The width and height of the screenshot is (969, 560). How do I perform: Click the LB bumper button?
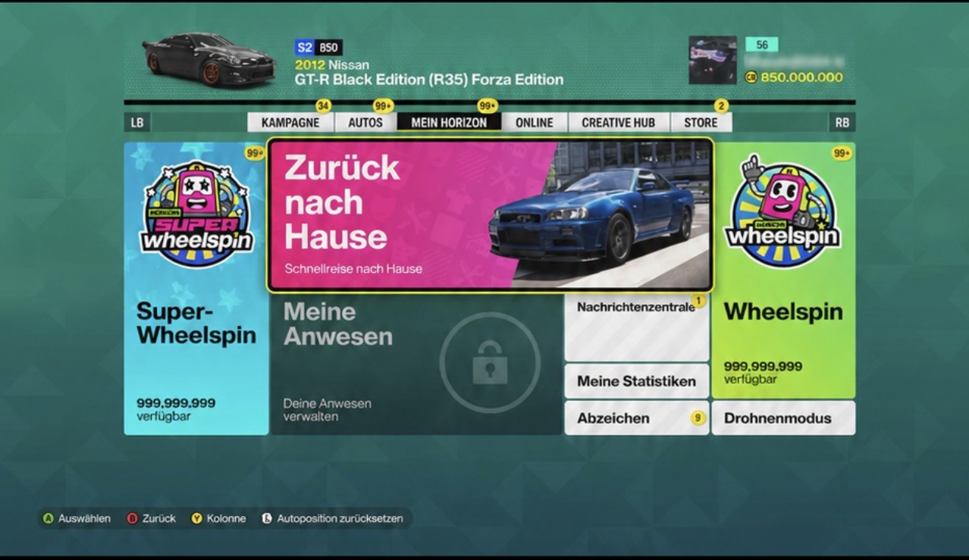pyautogui.click(x=136, y=122)
